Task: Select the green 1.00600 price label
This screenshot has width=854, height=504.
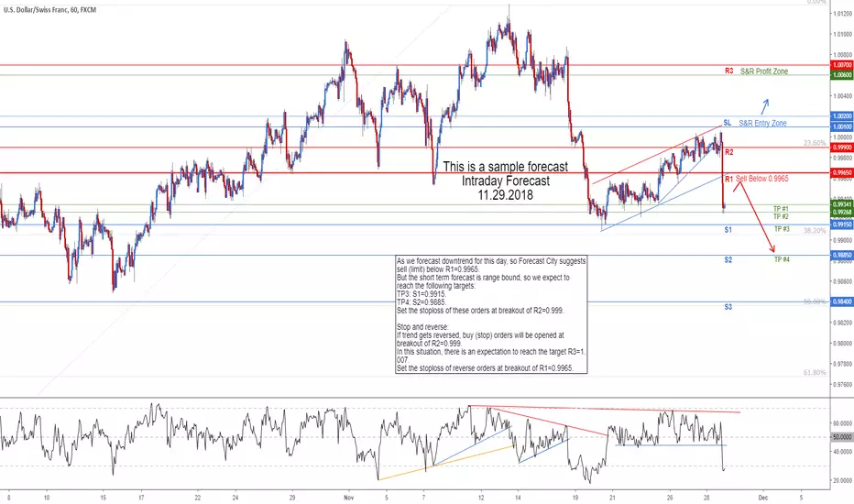Action: [x=842, y=75]
